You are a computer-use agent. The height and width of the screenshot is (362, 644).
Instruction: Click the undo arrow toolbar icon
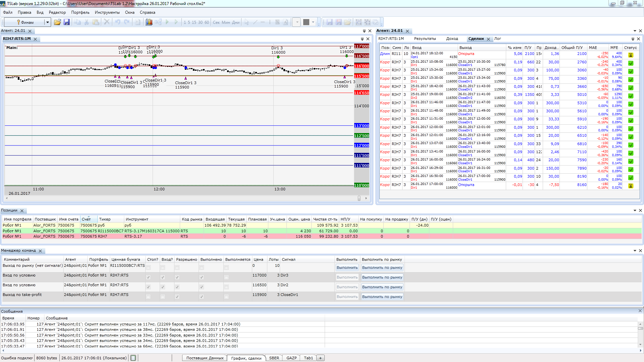[x=118, y=22]
